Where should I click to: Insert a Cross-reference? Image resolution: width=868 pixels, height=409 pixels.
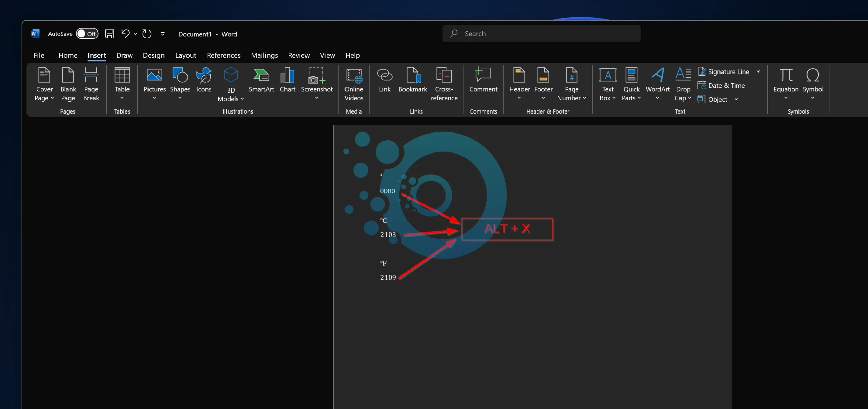444,84
